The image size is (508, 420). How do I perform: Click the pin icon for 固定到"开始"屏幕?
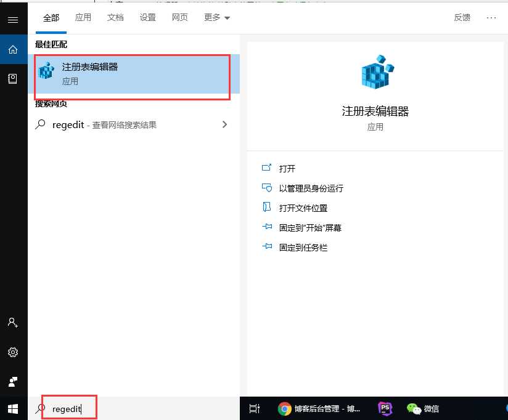coord(267,227)
